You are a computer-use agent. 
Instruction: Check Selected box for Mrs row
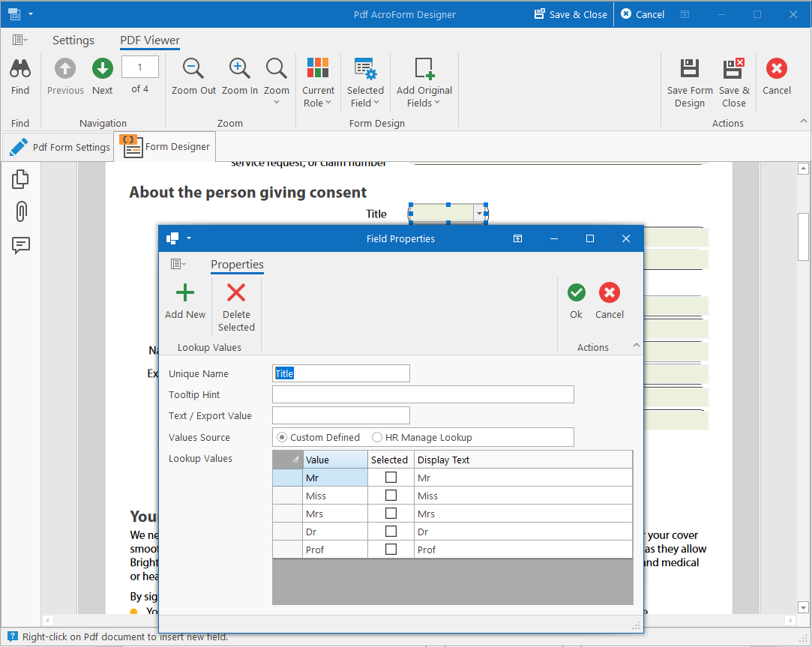pyautogui.click(x=391, y=514)
